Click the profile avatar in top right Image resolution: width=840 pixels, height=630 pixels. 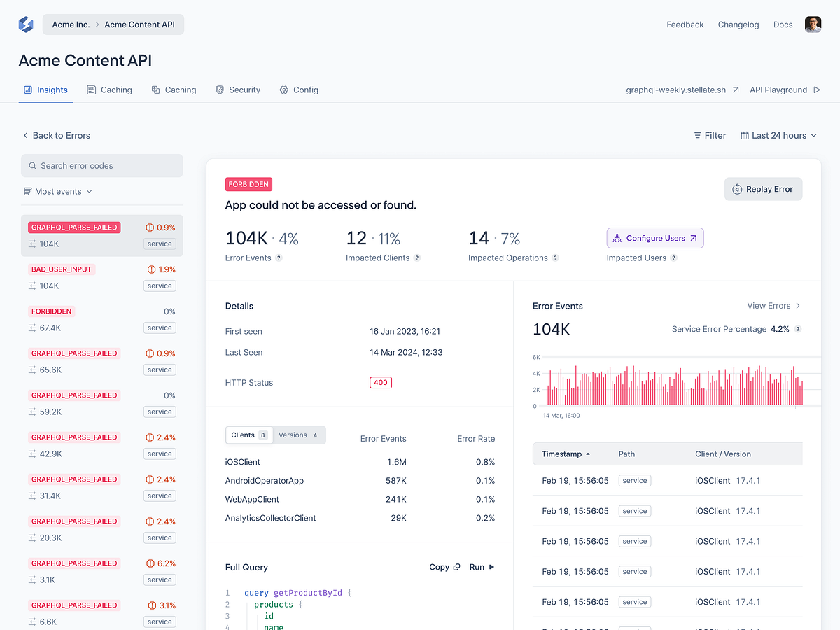point(813,24)
